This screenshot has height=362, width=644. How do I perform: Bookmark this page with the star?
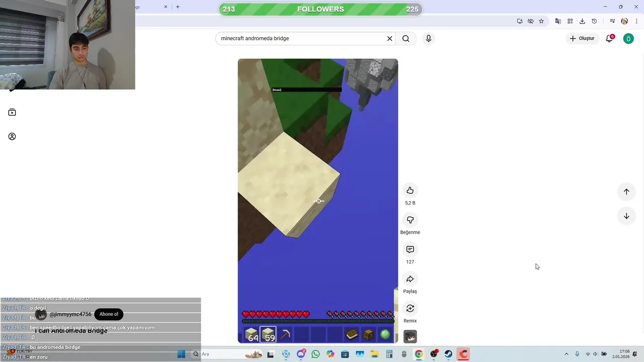pyautogui.click(x=541, y=21)
